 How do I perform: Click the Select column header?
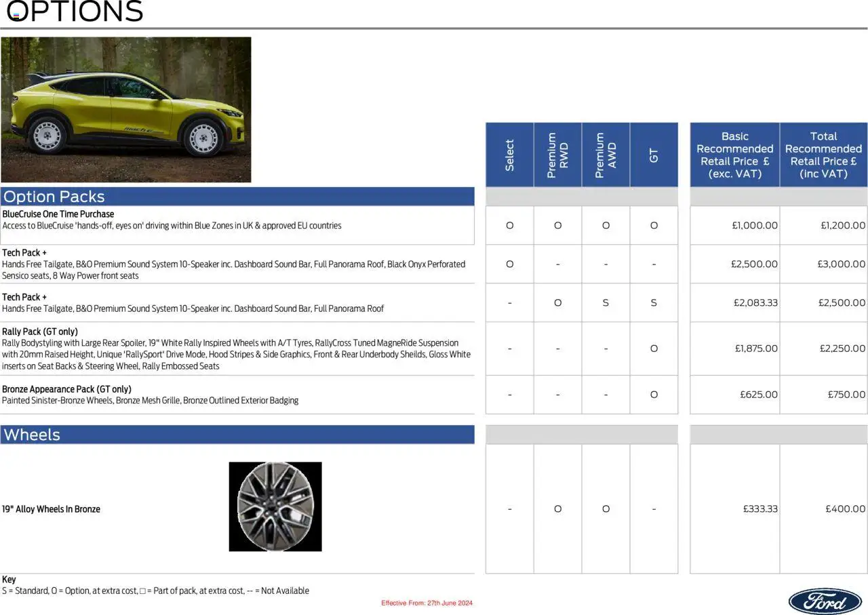pyautogui.click(x=510, y=155)
